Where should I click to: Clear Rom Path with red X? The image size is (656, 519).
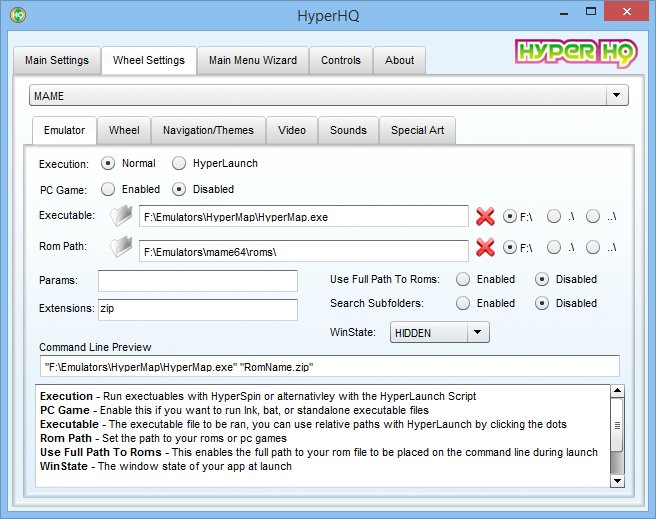485,247
